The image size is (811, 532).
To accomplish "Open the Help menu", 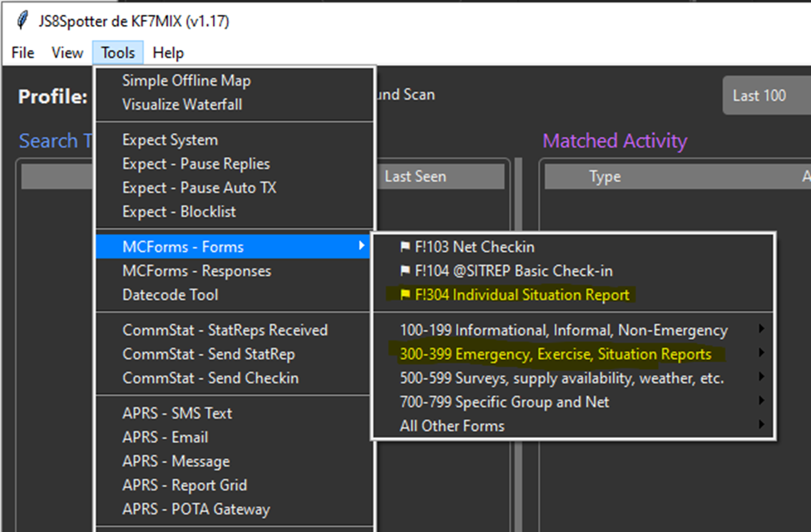I will [x=168, y=52].
